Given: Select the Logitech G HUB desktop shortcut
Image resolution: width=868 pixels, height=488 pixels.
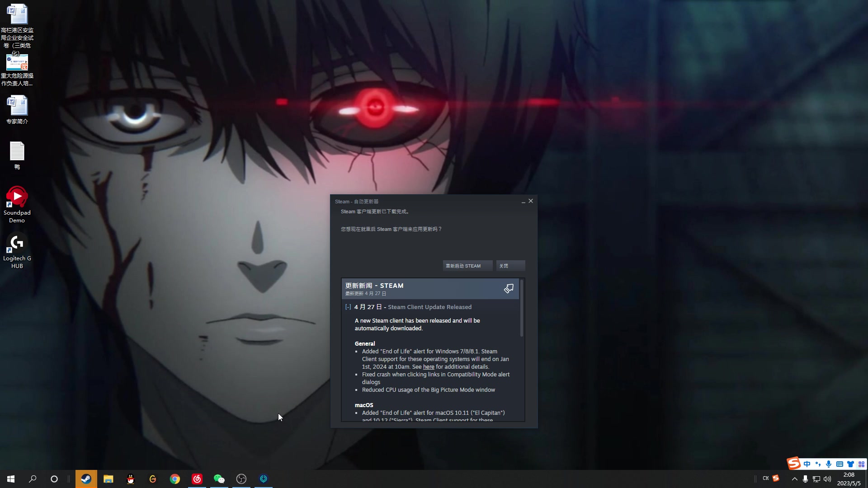Looking at the screenshot, I should pos(17,251).
